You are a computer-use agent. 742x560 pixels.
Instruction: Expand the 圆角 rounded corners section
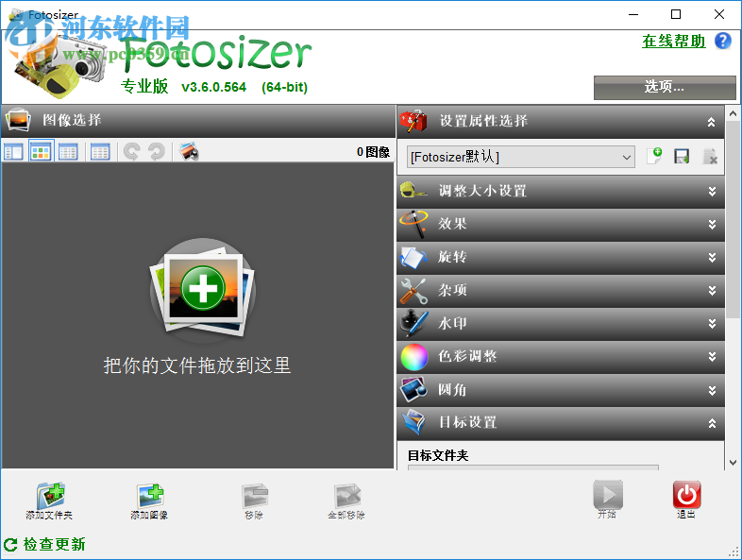tap(712, 391)
